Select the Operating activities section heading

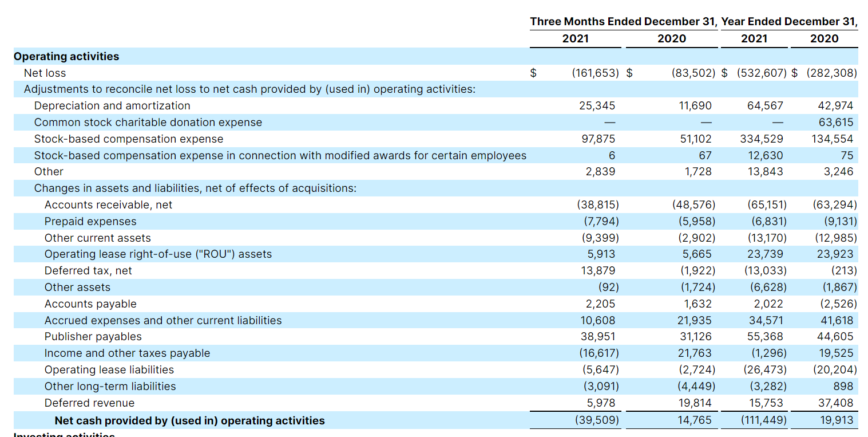pos(66,56)
